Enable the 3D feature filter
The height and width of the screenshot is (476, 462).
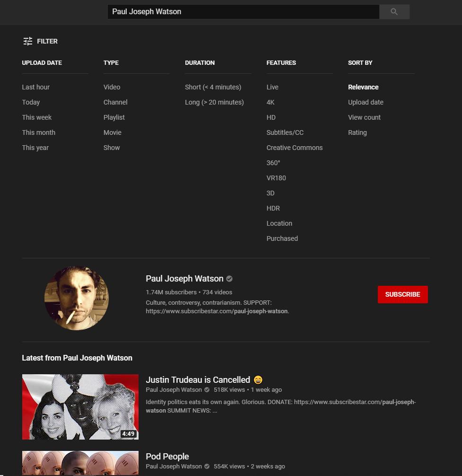[x=270, y=194]
